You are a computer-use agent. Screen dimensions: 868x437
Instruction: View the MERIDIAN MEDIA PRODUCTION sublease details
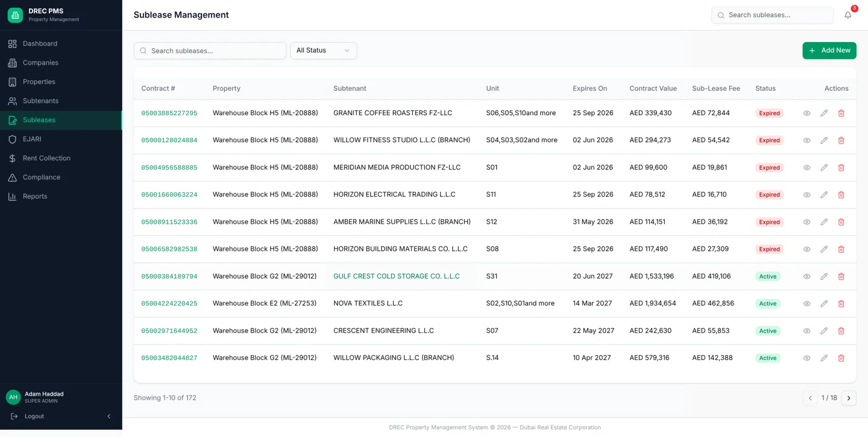[807, 168]
